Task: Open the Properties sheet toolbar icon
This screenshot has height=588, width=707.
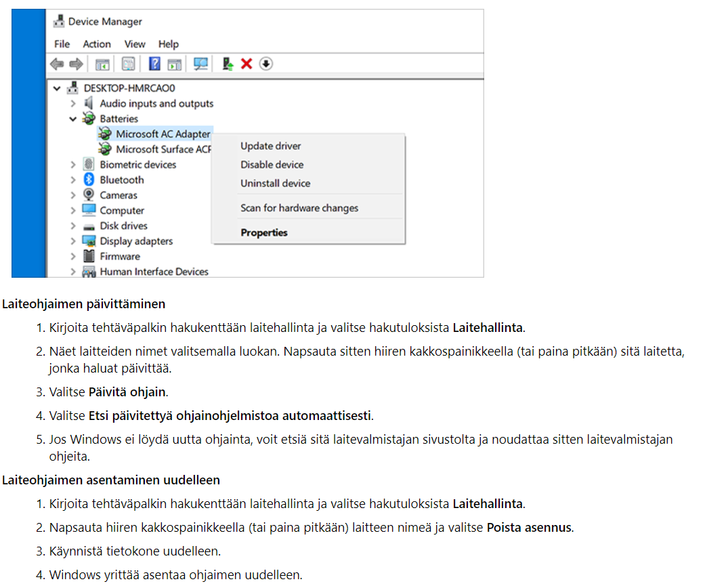Action: pos(128,64)
